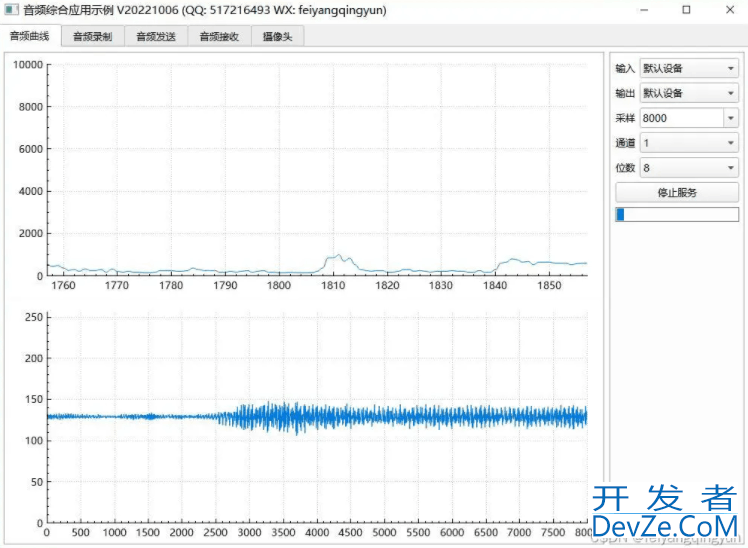Open the 音频录制 tab
This screenshot has height=548, width=748.
click(x=93, y=37)
